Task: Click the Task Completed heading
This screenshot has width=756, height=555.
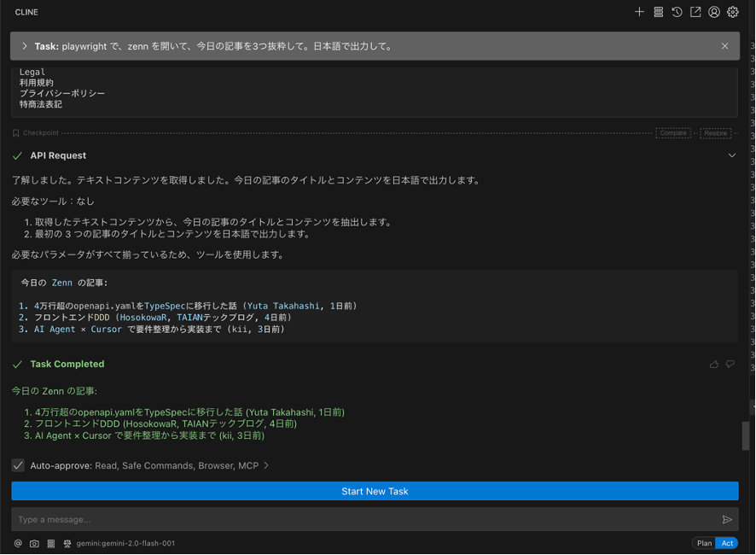Action: tap(67, 364)
